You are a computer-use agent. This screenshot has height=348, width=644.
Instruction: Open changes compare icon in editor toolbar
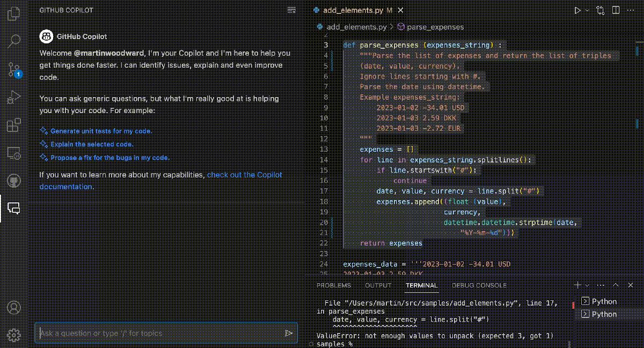click(600, 10)
